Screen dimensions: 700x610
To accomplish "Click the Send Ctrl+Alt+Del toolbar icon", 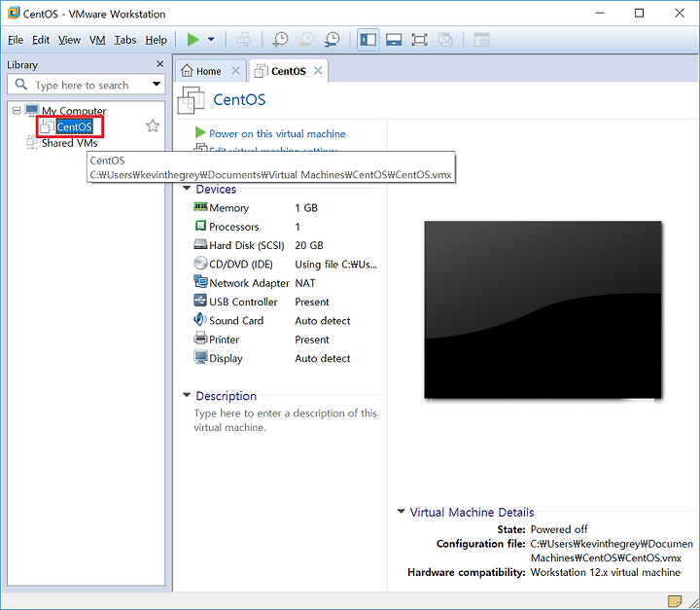I will pyautogui.click(x=244, y=40).
